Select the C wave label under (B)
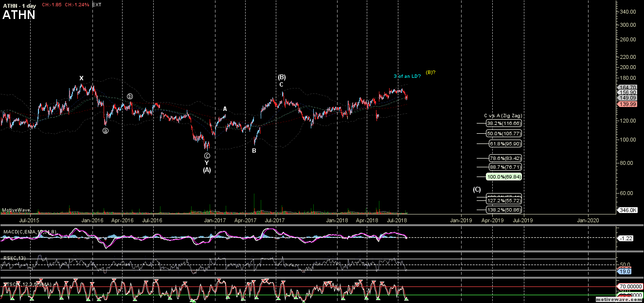Screen dimensions: 644x303 (281, 85)
